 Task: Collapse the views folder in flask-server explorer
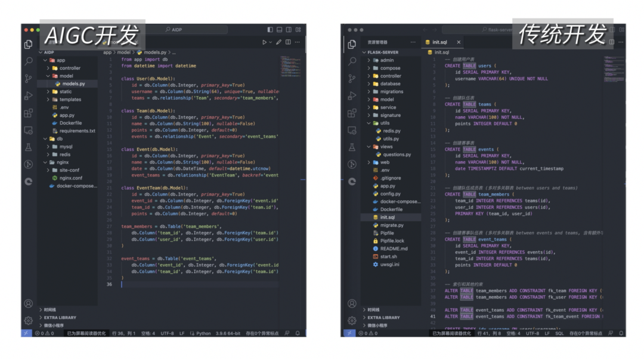point(369,147)
